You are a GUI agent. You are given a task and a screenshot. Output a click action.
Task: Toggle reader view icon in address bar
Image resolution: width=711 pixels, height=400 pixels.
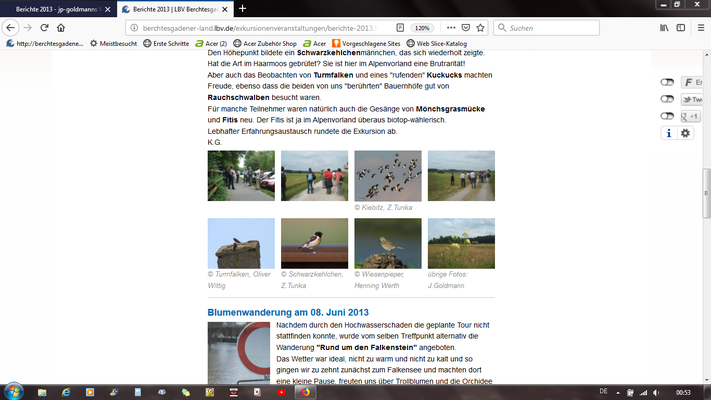(400, 28)
